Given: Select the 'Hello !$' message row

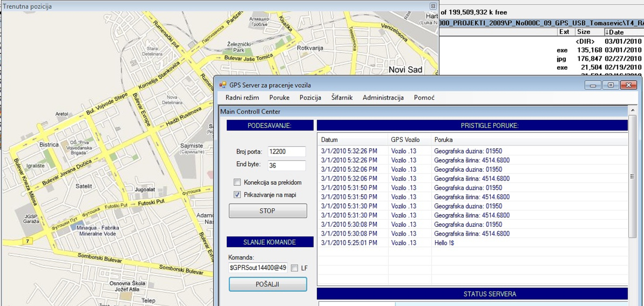Looking at the screenshot, I should (x=473, y=243).
